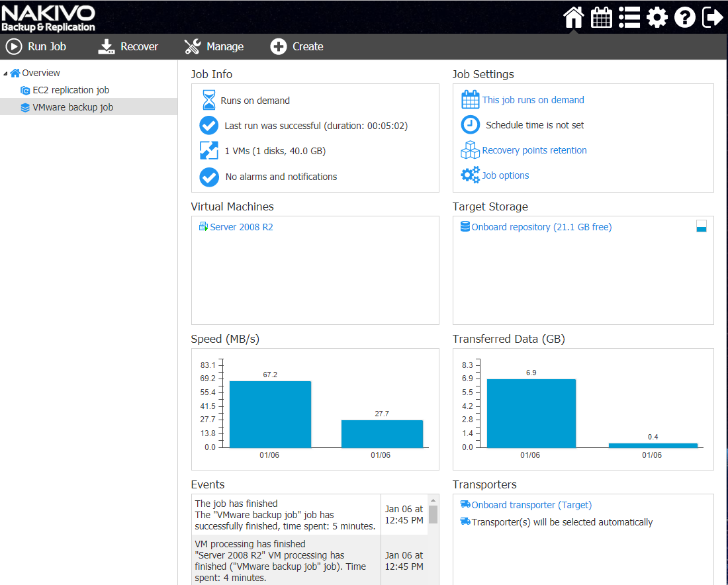Click the repository storage usage indicator

point(702,226)
